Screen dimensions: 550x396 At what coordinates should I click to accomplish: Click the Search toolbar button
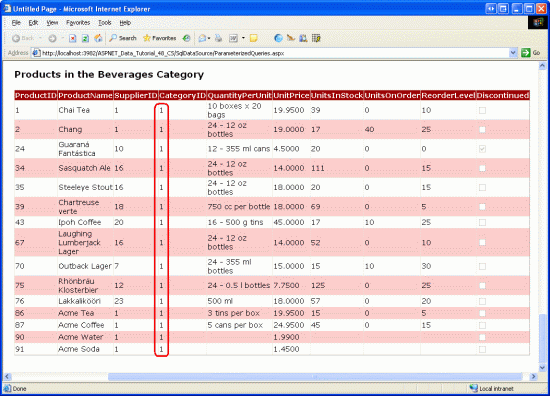pos(123,38)
